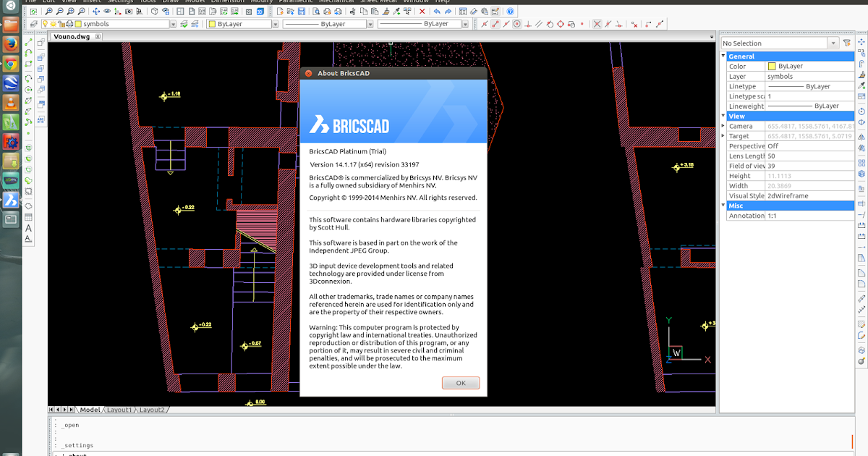Click the Annotation scale value 1:1
The height and width of the screenshot is (456, 868).
click(773, 216)
